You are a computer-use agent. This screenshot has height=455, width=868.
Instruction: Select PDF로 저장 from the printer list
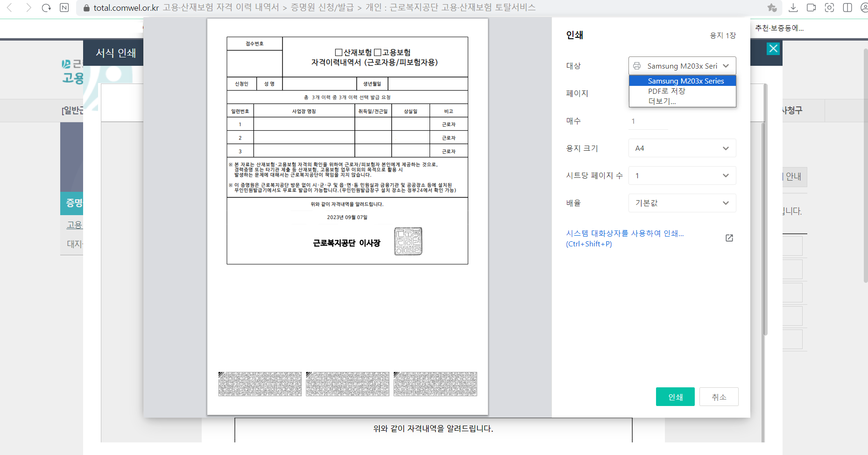coord(667,91)
